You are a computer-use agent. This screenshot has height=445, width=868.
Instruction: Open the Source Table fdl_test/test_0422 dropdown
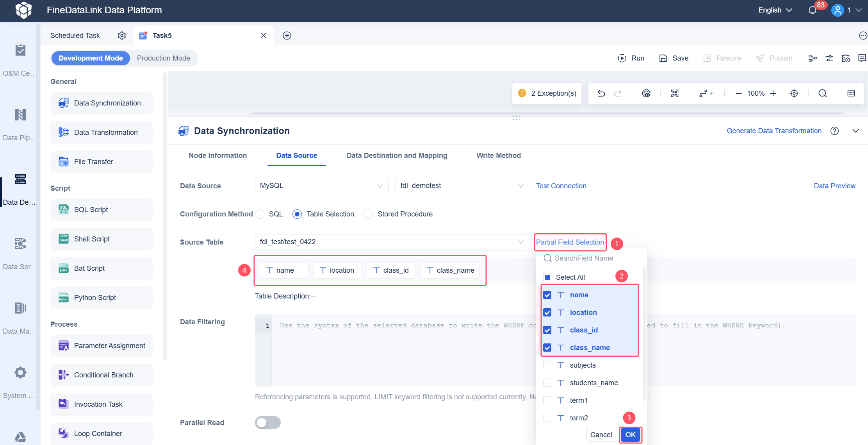click(x=392, y=242)
